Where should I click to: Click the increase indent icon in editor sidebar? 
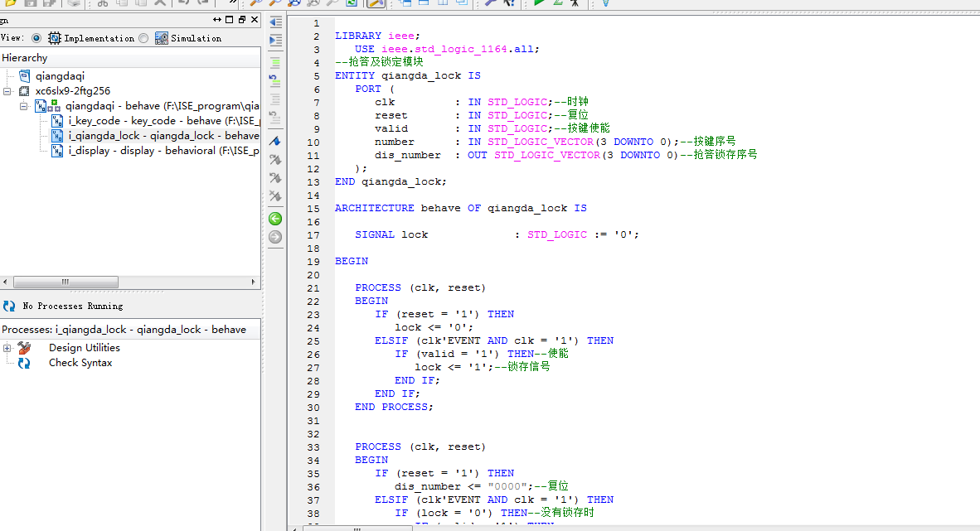(x=275, y=41)
